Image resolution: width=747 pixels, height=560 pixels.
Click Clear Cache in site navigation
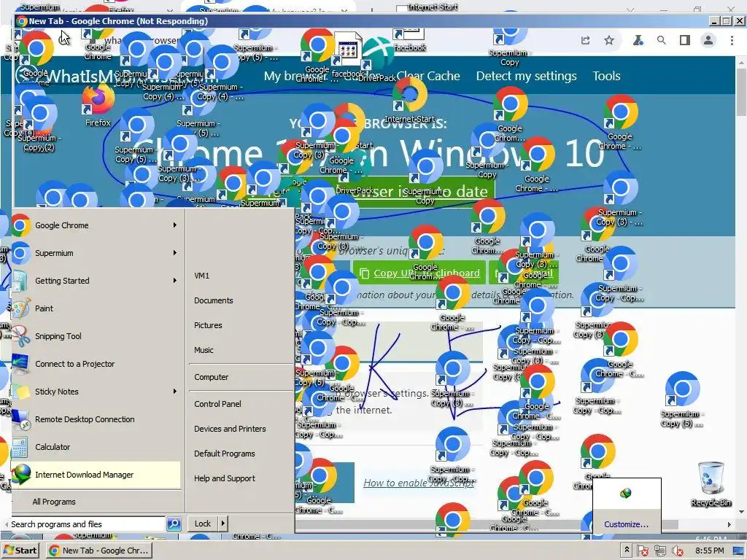pyautogui.click(x=427, y=76)
